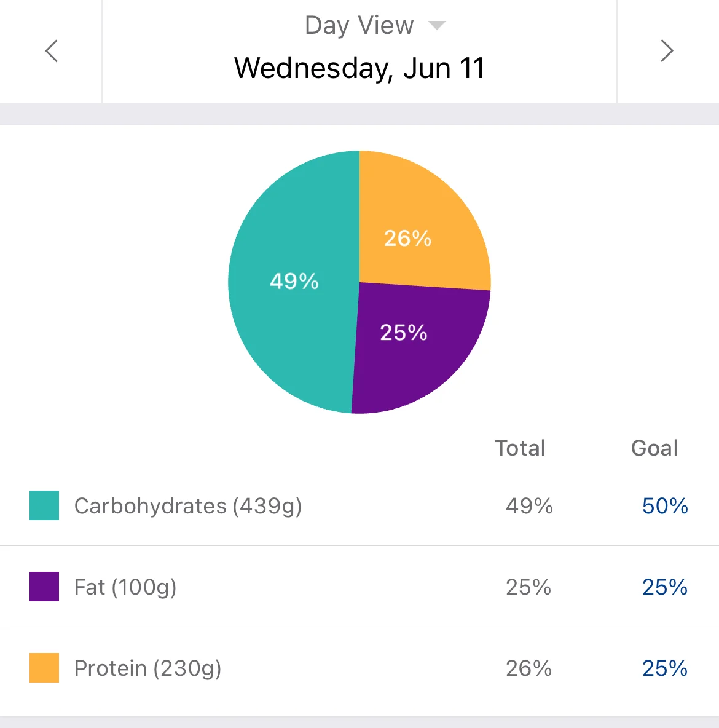Screen dimensions: 719x728
Task: Go to previous day with left arrow
Action: click(x=52, y=51)
